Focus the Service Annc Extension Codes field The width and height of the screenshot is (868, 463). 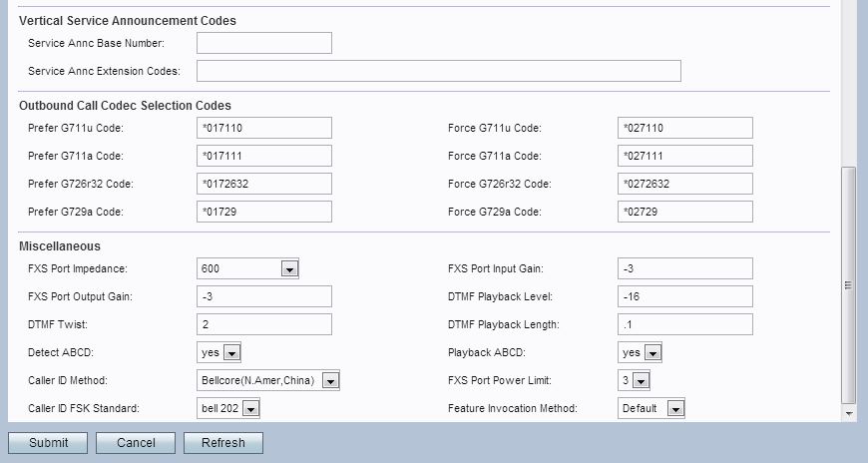click(438, 71)
